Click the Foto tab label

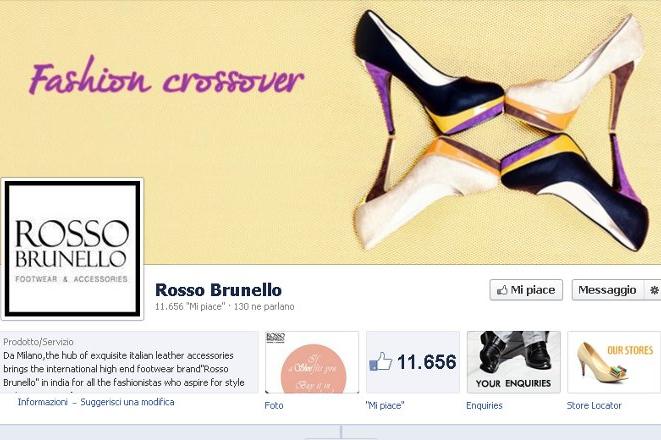[x=274, y=405]
